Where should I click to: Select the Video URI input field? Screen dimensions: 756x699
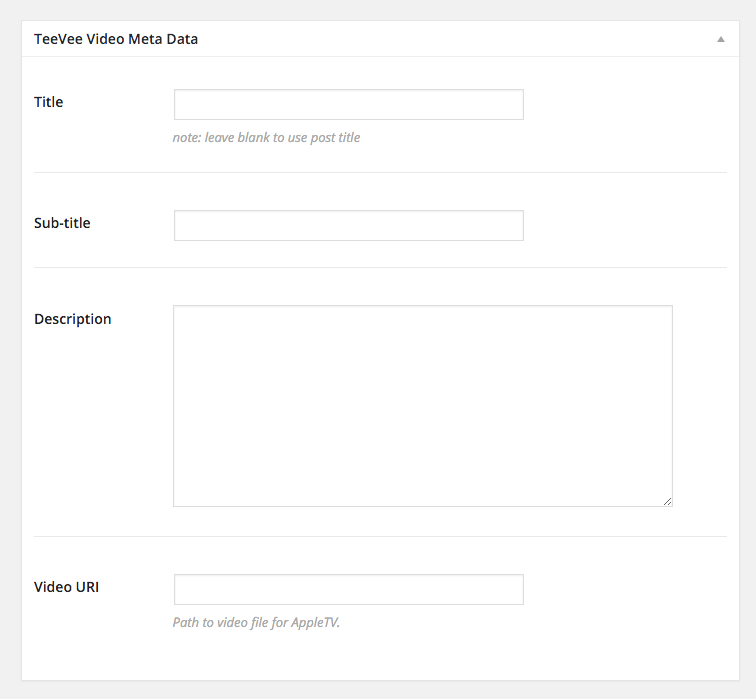349,589
